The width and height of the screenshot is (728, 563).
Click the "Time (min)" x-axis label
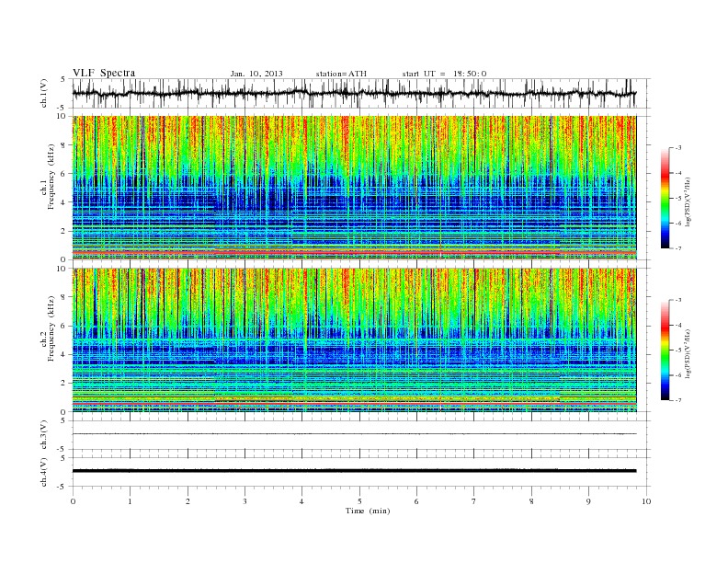coord(368,511)
